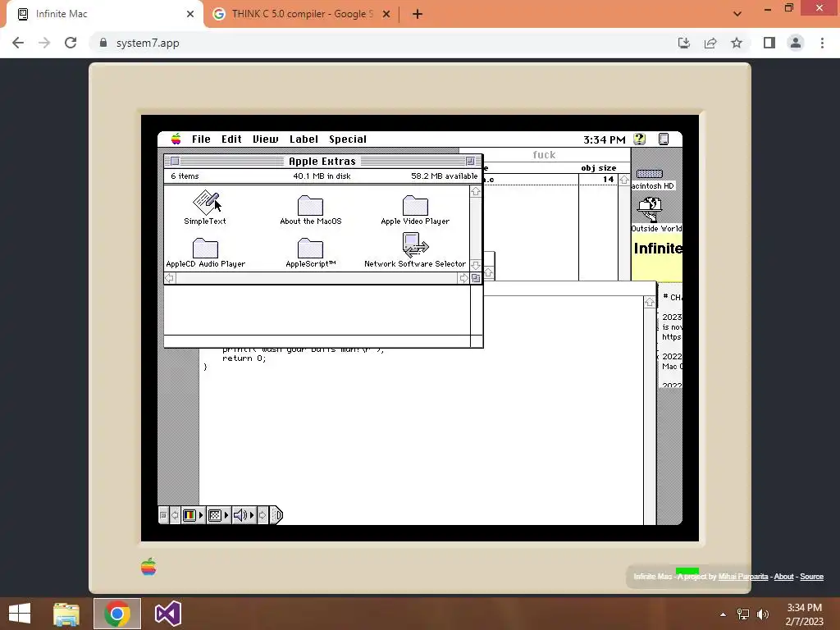Click the Control Strip monitor color depth module
Viewport: 840px width, 630px height.
[x=193, y=515]
